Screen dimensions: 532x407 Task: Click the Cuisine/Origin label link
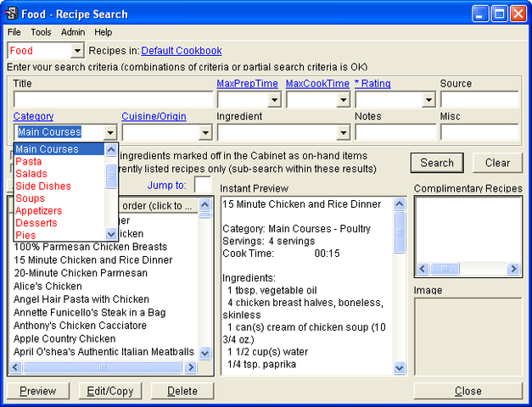tap(154, 116)
